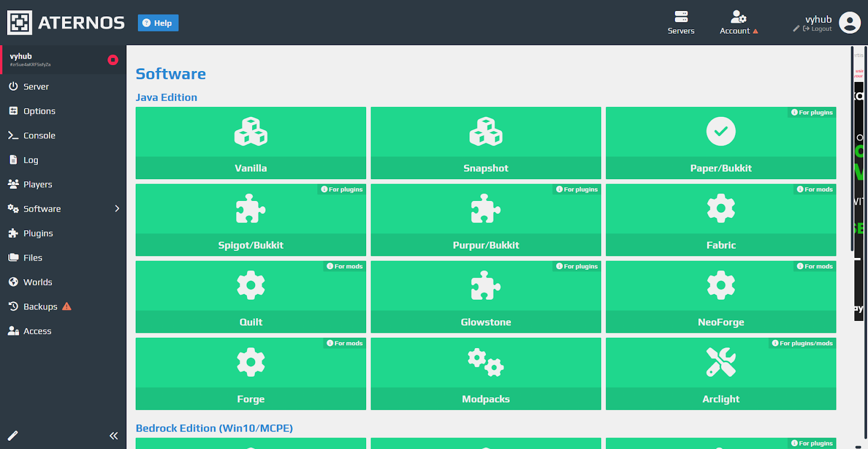Click the red server status indicator
Screen dimensions: 868x449
113,60
